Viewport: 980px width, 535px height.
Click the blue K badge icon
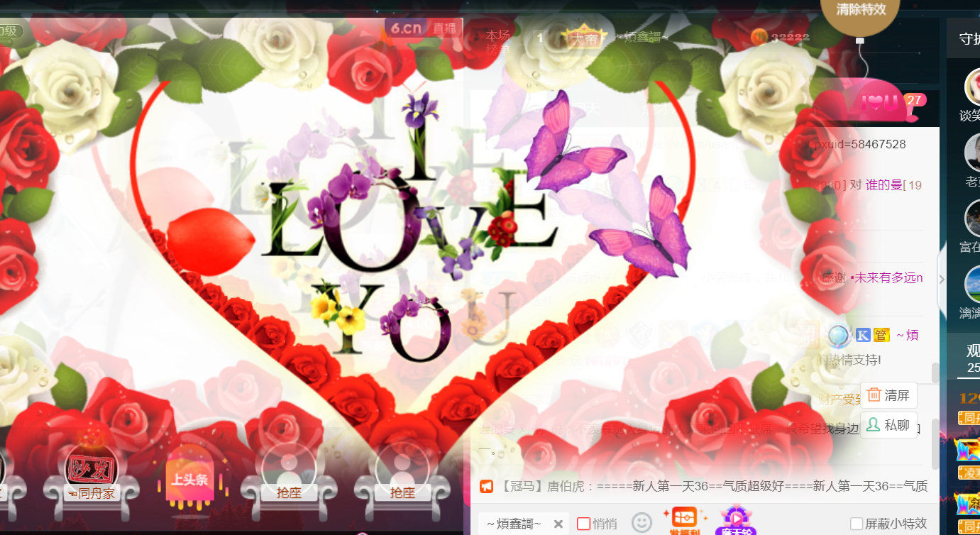coord(863,335)
